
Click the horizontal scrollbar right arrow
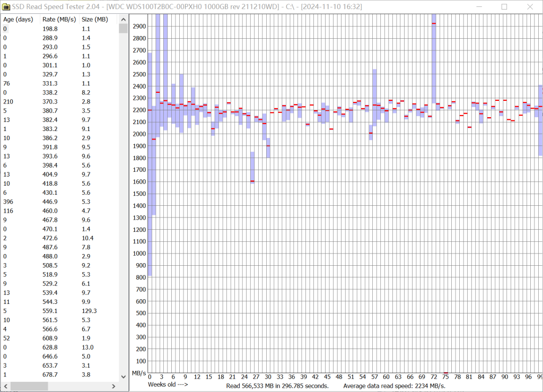tap(113, 386)
